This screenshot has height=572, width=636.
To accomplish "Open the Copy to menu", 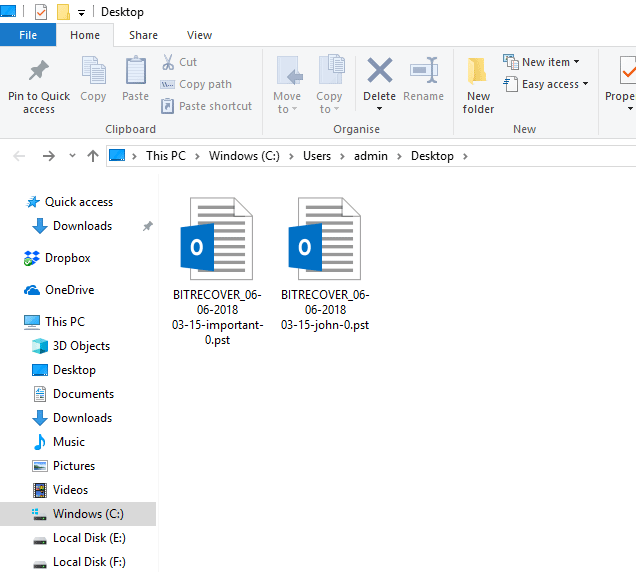I will (x=329, y=84).
